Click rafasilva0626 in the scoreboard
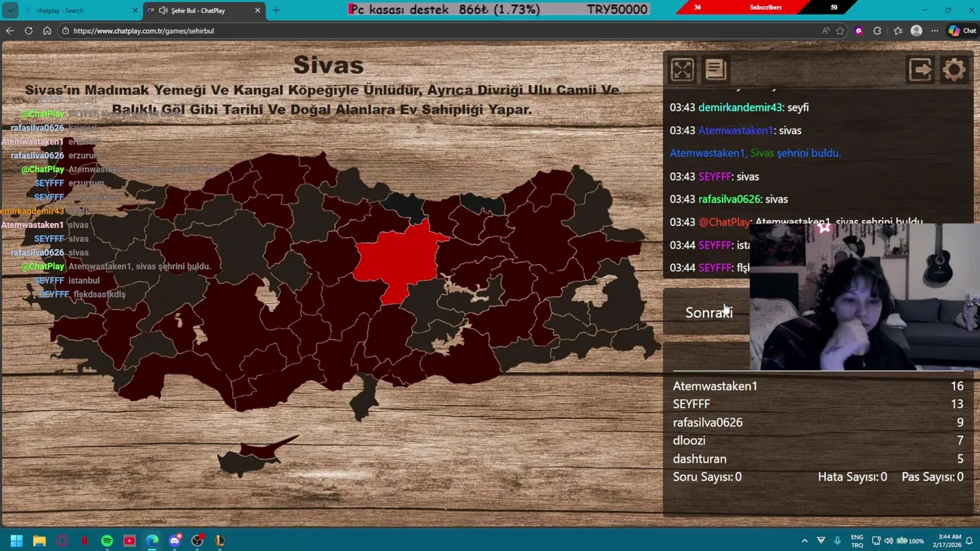Screen dimensions: 980x551 [707, 422]
